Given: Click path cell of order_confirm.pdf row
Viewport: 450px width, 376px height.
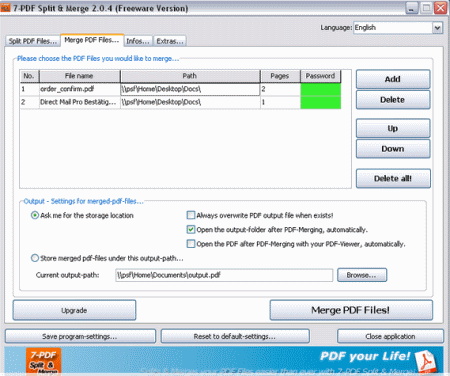Looking at the screenshot, I should click(x=190, y=89).
